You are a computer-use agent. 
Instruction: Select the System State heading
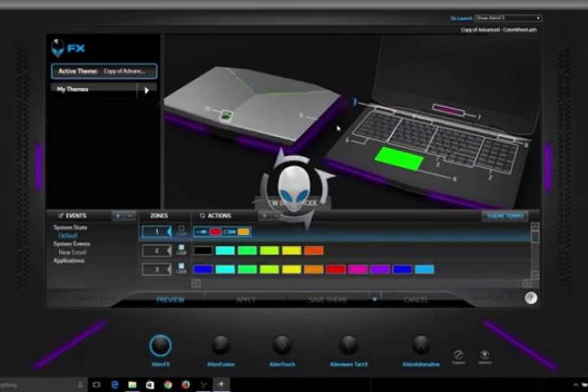[71, 227]
